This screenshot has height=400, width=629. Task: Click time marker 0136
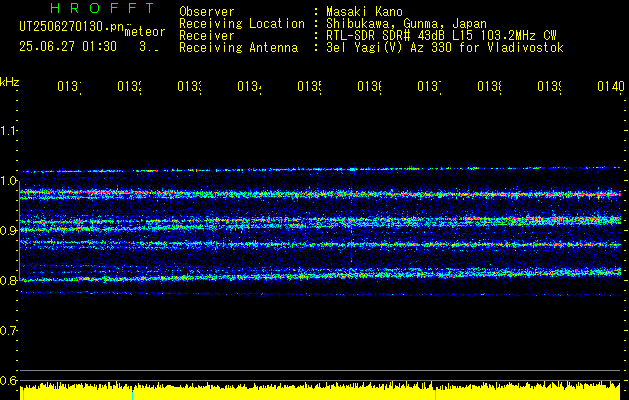click(369, 86)
